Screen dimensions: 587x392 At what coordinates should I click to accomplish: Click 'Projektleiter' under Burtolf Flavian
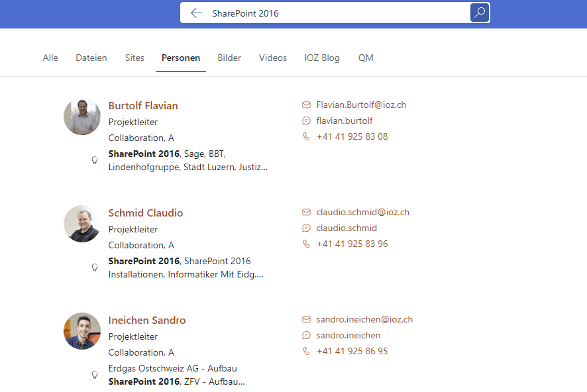click(133, 122)
